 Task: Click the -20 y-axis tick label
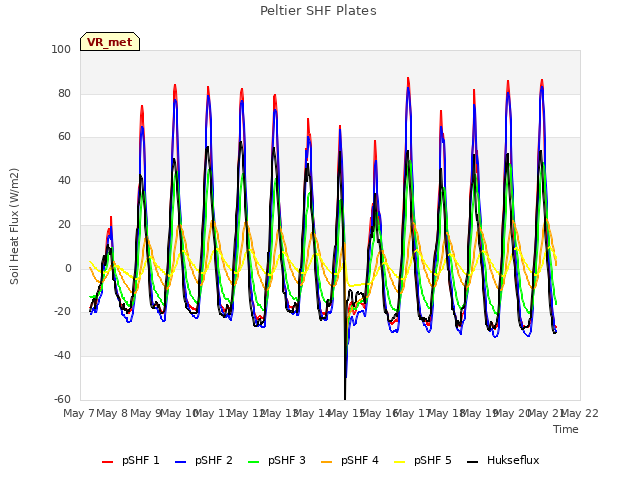[x=62, y=311]
